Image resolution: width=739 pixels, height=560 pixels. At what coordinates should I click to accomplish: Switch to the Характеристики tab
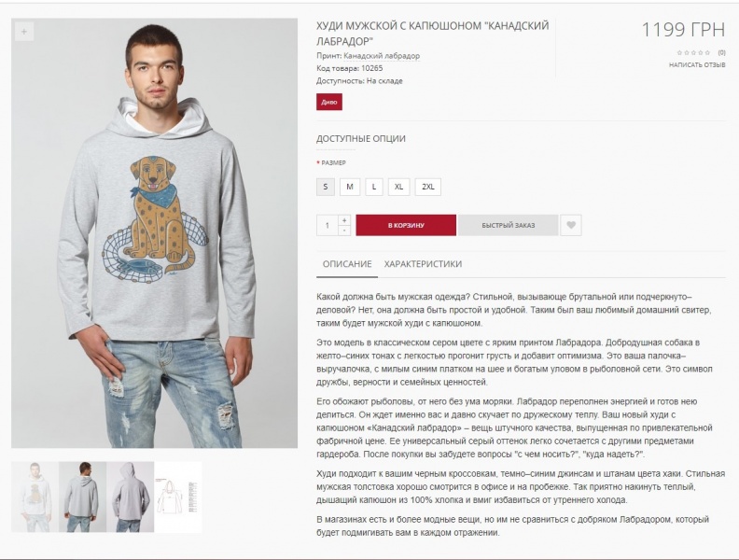point(423,264)
